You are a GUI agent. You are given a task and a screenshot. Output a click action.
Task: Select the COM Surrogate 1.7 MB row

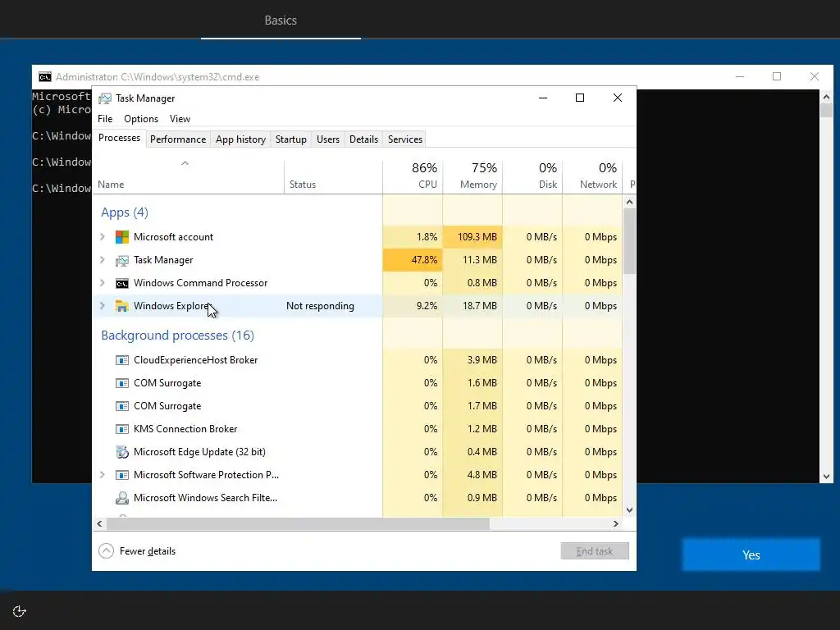pos(358,406)
